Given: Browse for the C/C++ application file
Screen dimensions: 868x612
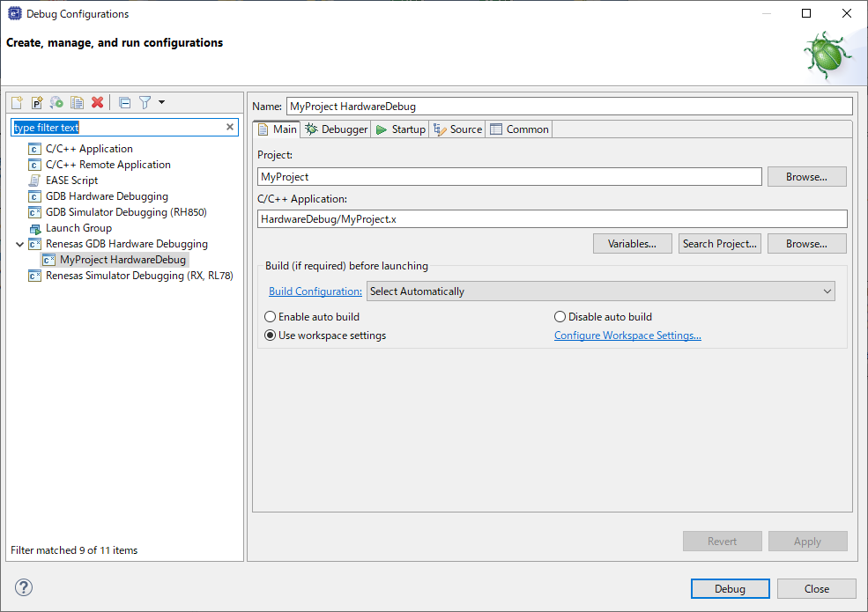Looking at the screenshot, I should [806, 244].
